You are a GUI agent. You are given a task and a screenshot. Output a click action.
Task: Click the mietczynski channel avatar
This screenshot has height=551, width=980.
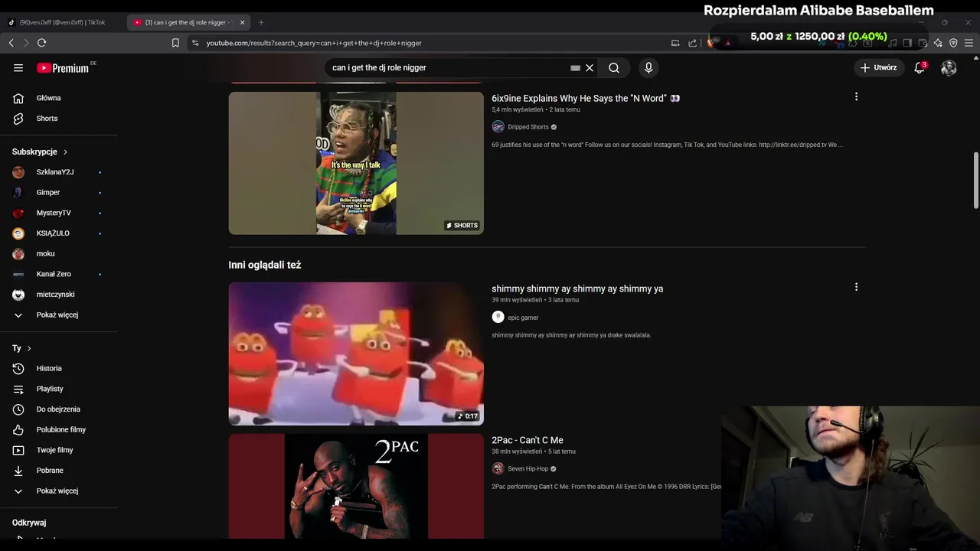point(18,295)
